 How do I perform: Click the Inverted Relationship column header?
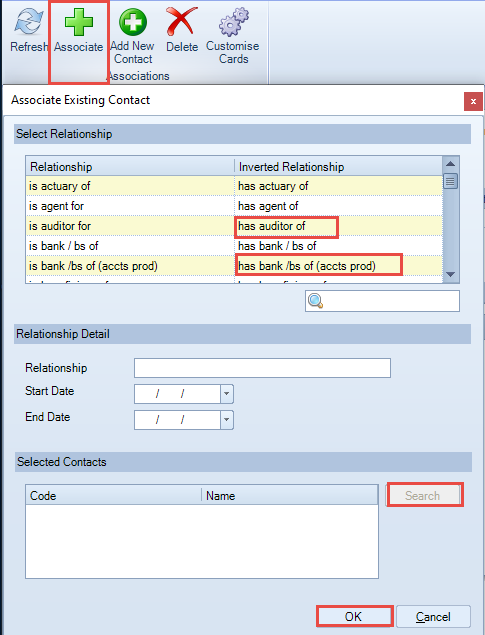(x=338, y=166)
